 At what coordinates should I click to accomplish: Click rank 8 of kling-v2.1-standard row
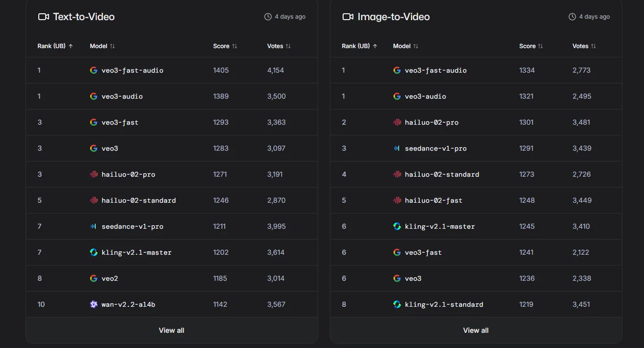tap(344, 304)
